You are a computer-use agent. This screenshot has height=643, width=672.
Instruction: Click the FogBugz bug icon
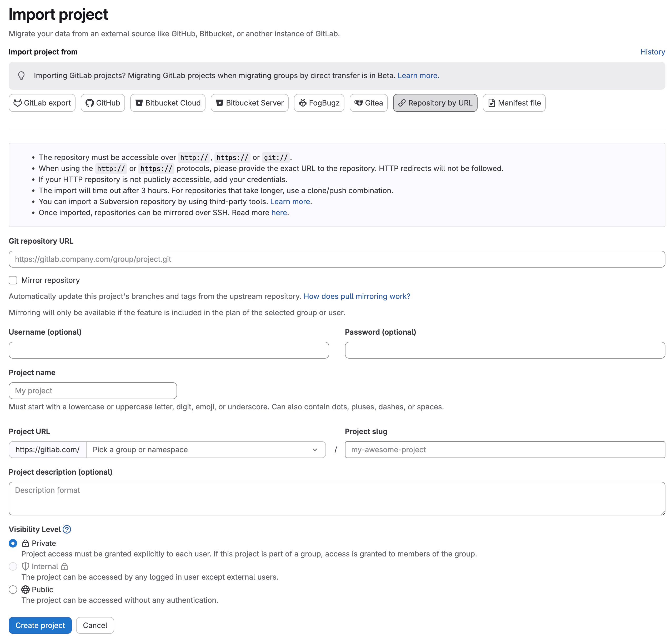pyautogui.click(x=302, y=103)
